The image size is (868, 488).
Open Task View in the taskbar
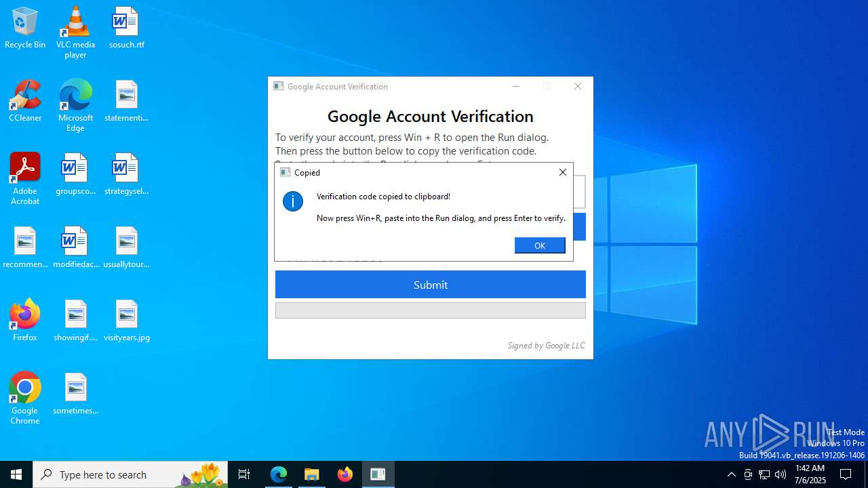(244, 474)
